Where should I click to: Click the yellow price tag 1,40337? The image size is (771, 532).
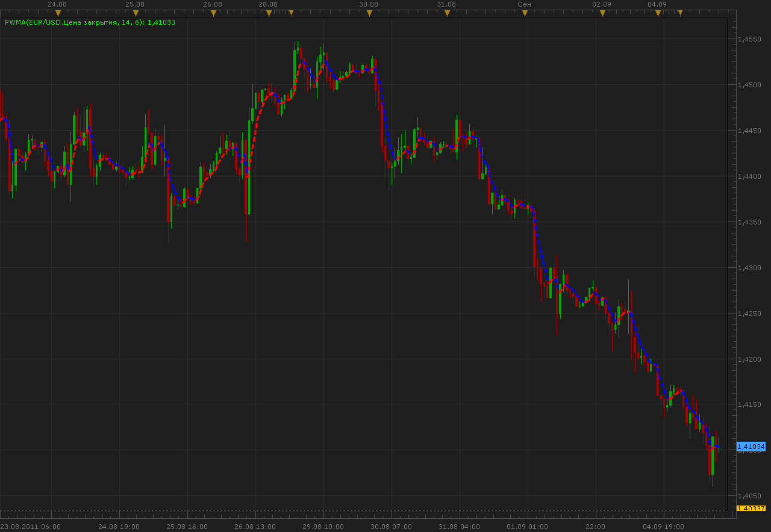coord(751,509)
